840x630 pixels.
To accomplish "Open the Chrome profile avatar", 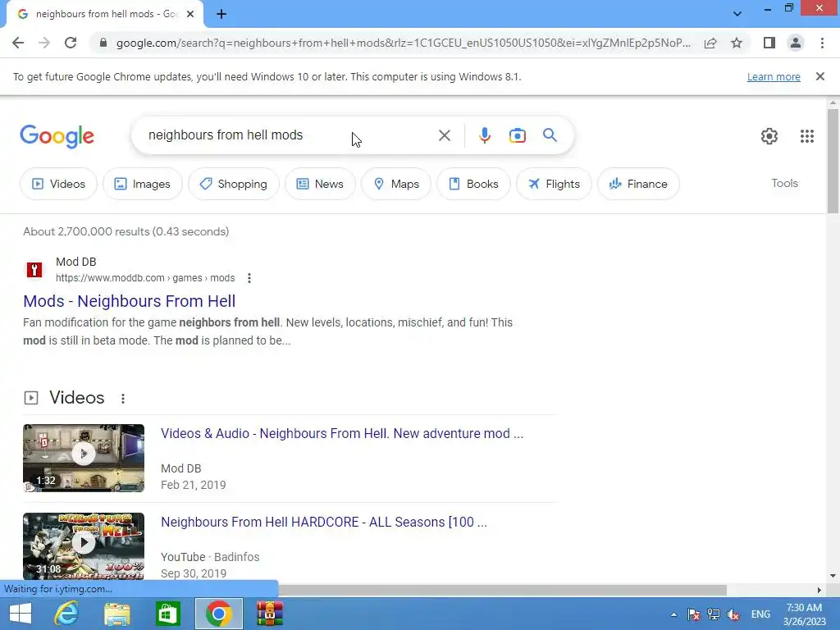I will point(796,43).
